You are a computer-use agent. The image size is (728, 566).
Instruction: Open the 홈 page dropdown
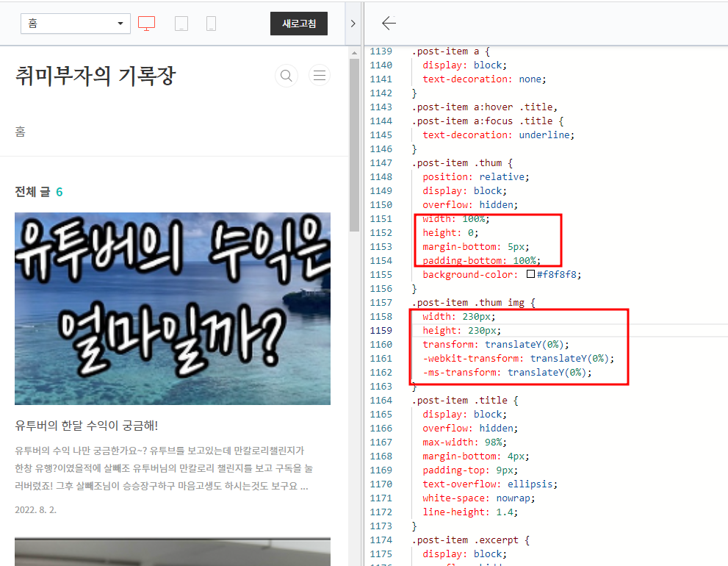coord(76,24)
